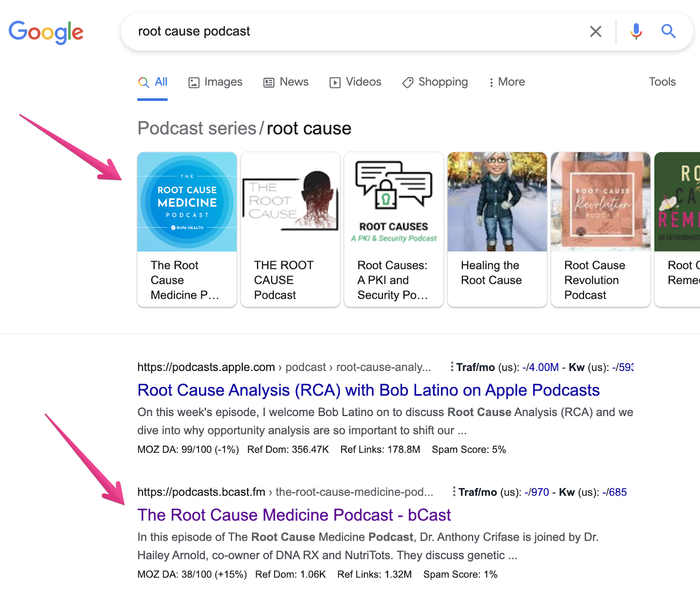Switch to the Videos tab

[x=355, y=82]
